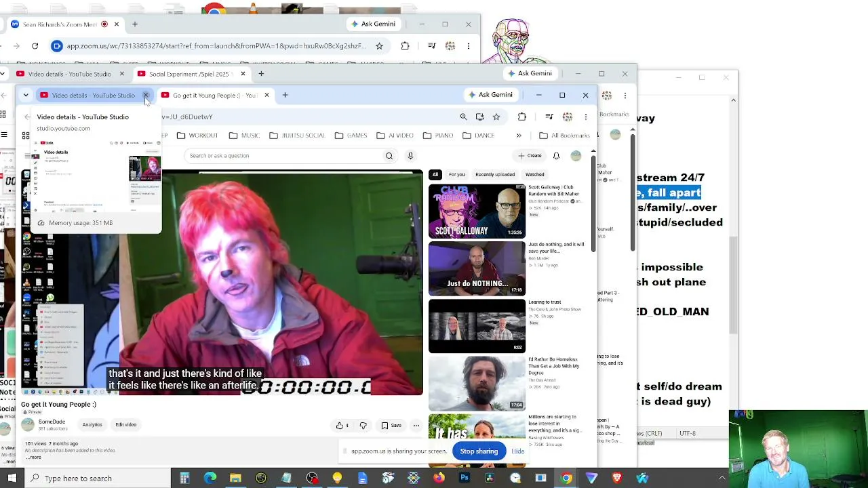This screenshot has width=868, height=488.
Task: Open the YouTube account avatar menu
Action: point(576,156)
